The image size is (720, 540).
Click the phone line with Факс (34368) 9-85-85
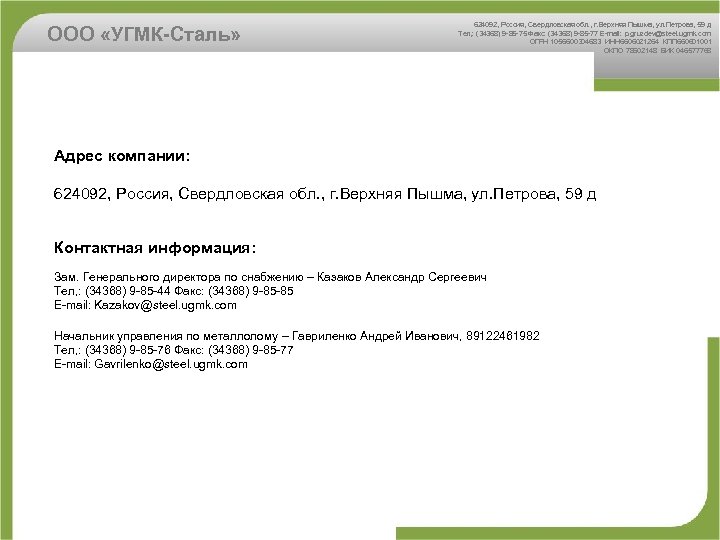click(174, 291)
